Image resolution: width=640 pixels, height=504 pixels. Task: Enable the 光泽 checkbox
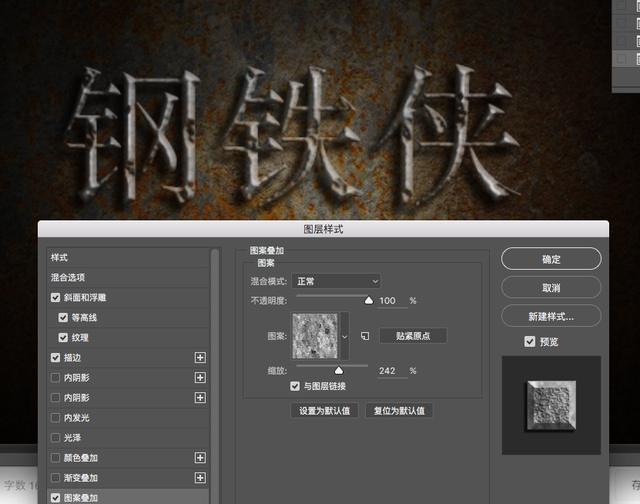56,438
